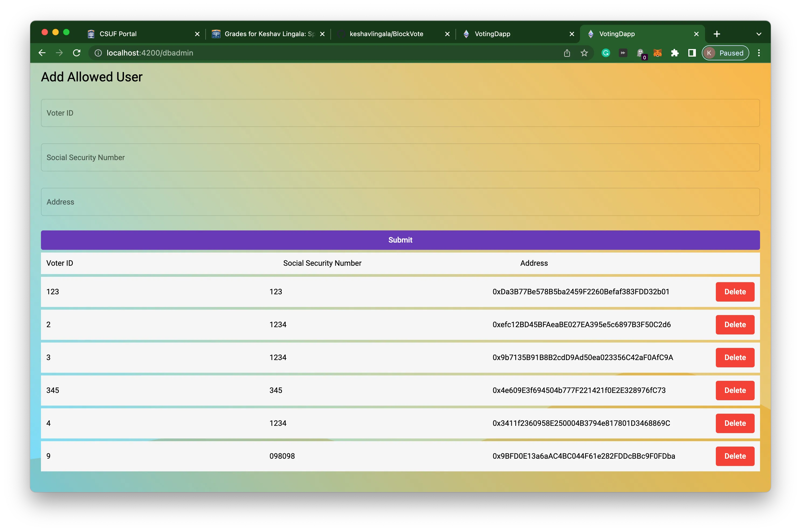Expand the tab search dropdown
Screen dimensions: 801x532
pyautogui.click(x=759, y=34)
